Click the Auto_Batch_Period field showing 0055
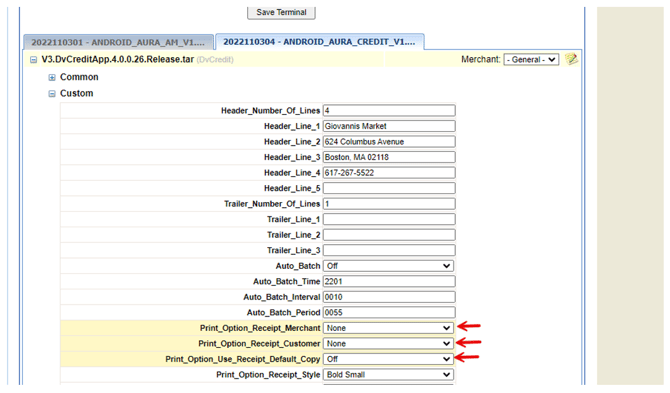Image resolution: width=670 pixels, height=393 pixels. pyautogui.click(x=389, y=312)
